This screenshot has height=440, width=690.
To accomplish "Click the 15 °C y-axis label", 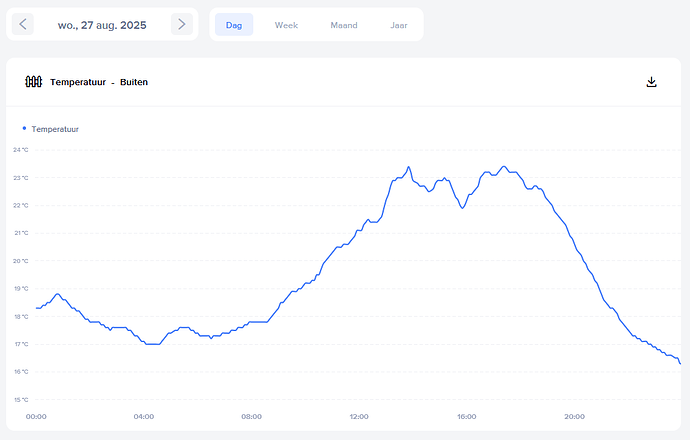I will click(x=20, y=399).
